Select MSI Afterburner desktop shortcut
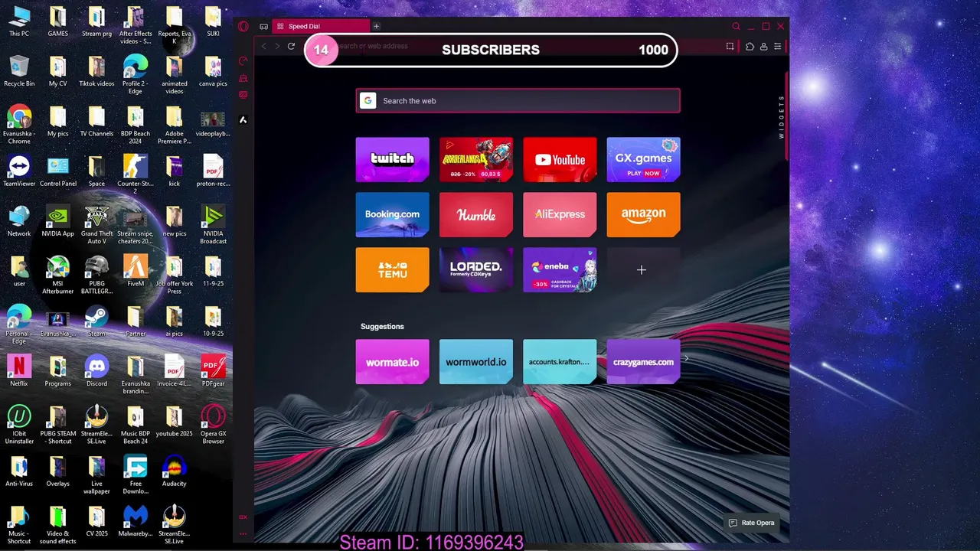 (57, 275)
